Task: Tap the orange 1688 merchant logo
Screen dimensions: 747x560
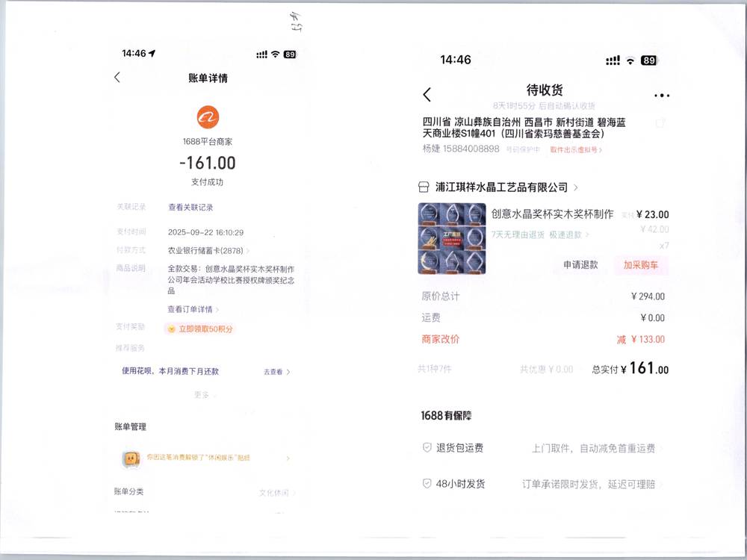Action: tap(208, 117)
